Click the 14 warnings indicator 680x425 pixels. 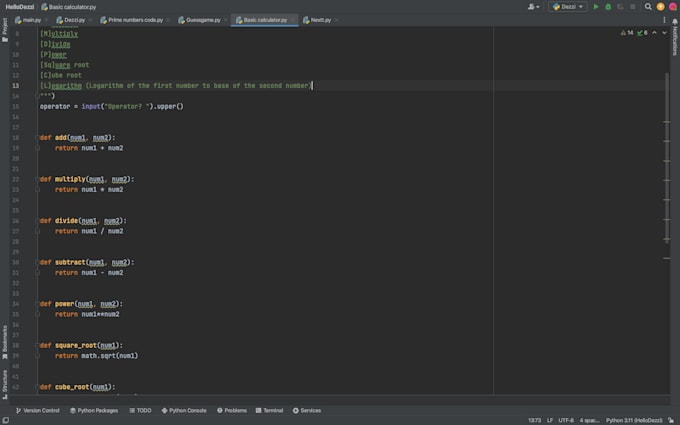[x=627, y=33]
